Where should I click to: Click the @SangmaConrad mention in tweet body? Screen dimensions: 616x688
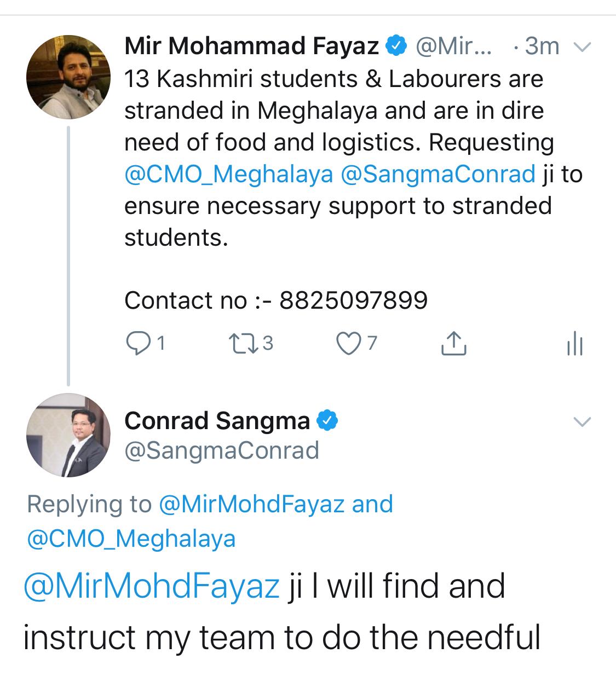pos(437,175)
